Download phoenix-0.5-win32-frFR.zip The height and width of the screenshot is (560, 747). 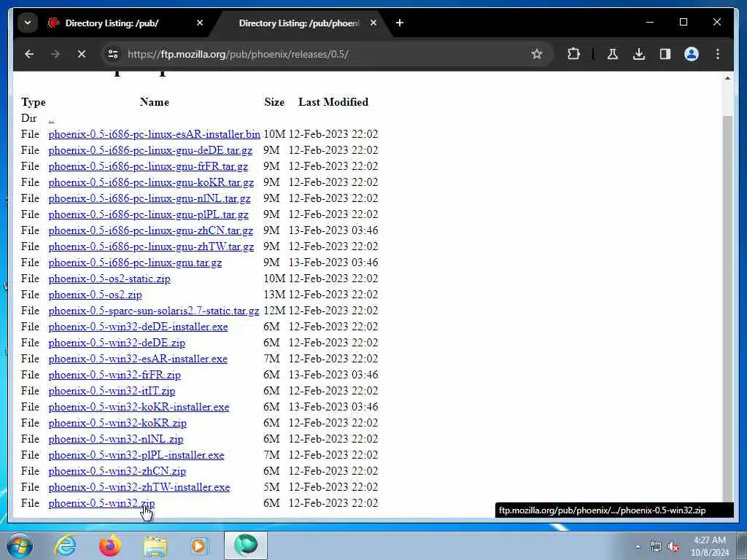point(115,376)
